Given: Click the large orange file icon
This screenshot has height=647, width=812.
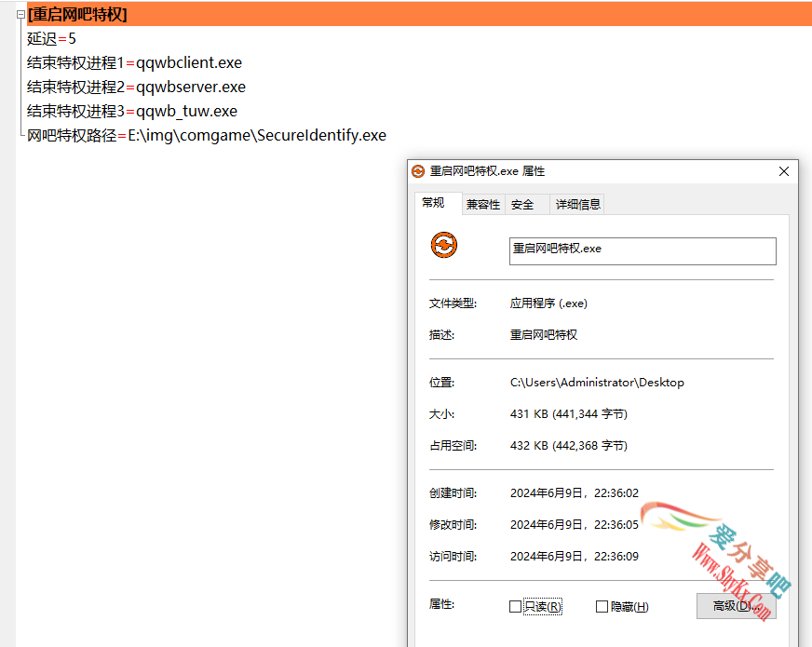Looking at the screenshot, I should (444, 245).
